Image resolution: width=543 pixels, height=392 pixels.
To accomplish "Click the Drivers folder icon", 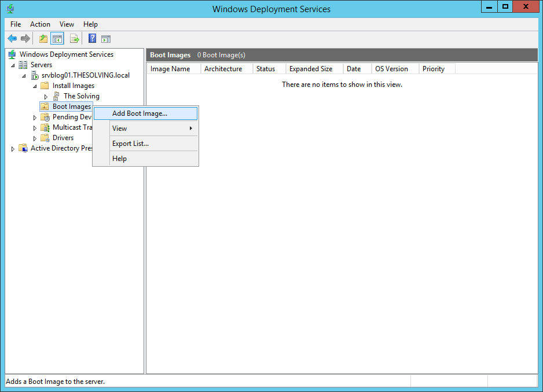I will point(45,138).
